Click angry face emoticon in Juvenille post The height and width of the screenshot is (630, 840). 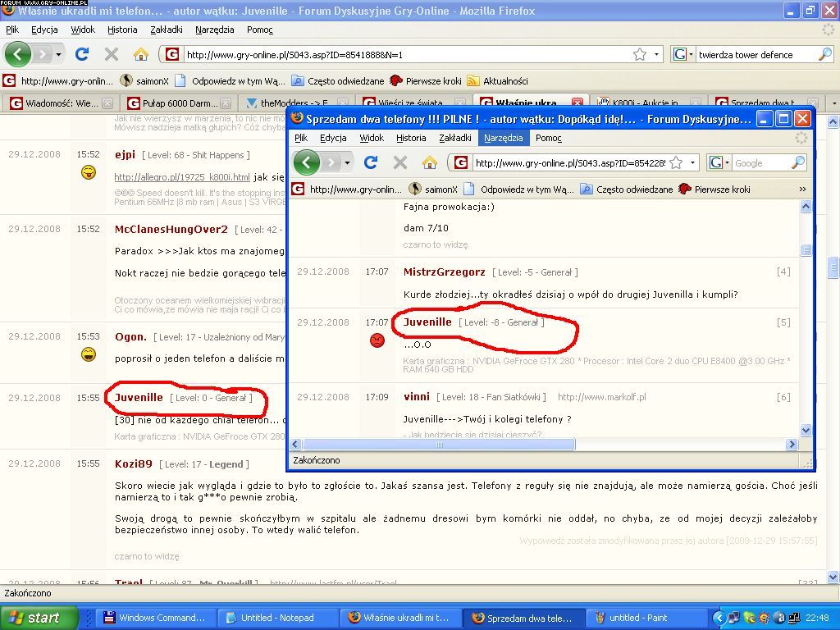(377, 340)
